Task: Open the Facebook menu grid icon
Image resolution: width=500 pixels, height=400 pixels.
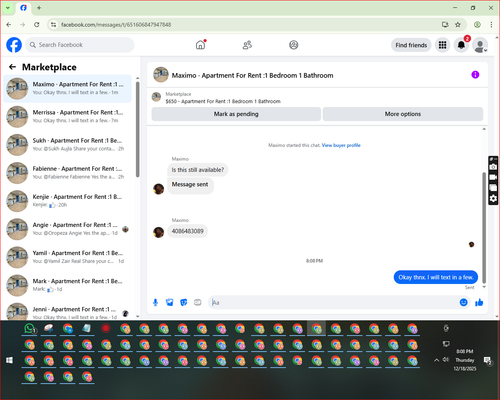Action: coord(442,45)
